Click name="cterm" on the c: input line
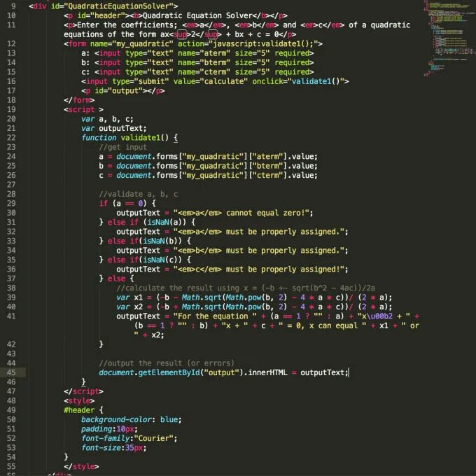The height and width of the screenshot is (476, 476). pyautogui.click(x=204, y=72)
